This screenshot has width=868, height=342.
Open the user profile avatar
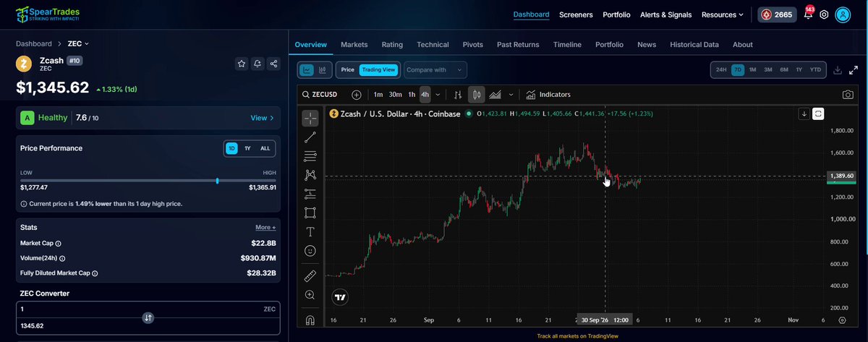(x=843, y=14)
